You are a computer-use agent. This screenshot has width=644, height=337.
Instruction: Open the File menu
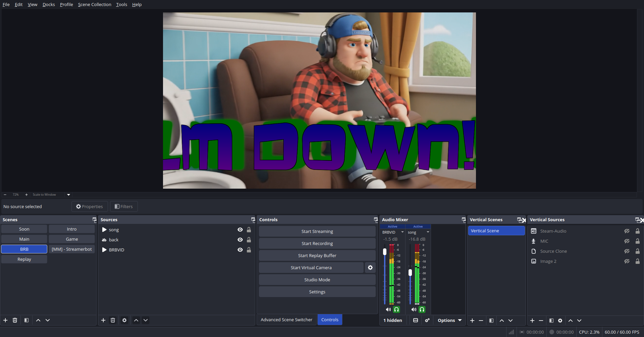coord(6,4)
